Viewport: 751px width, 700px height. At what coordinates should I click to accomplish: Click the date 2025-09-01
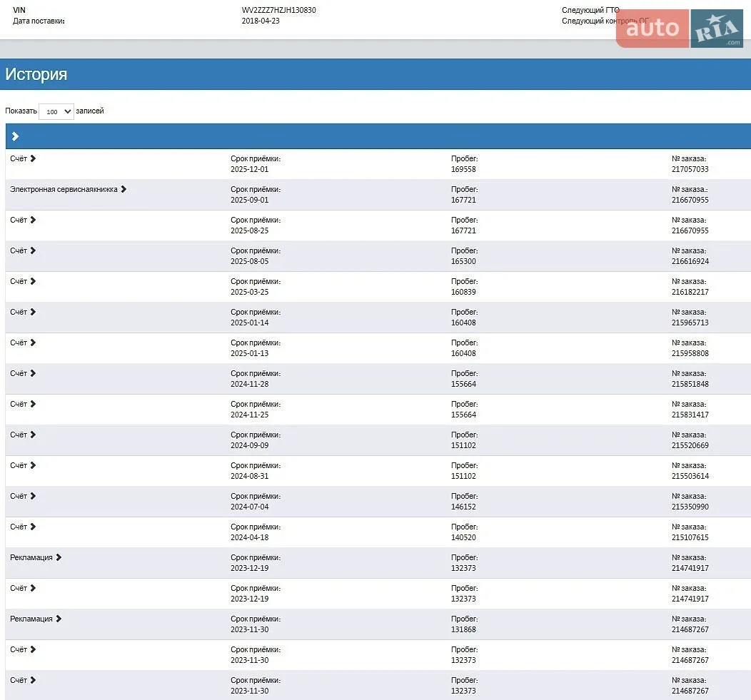coord(250,200)
